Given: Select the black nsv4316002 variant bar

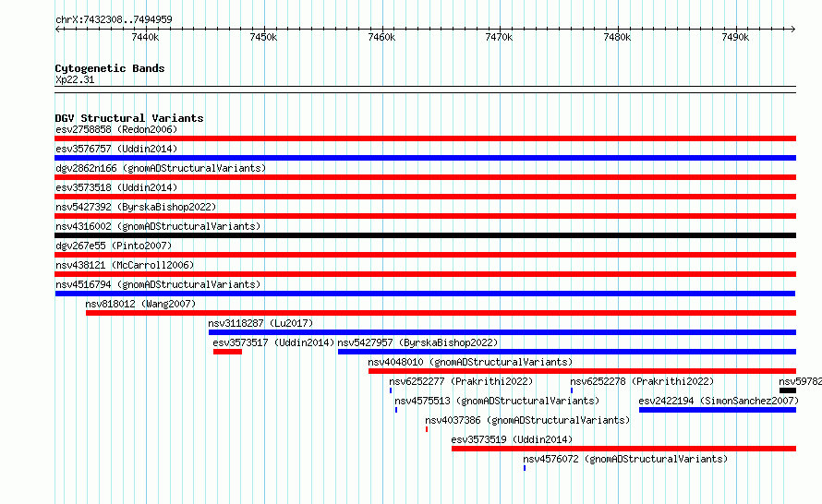Looking at the screenshot, I should (x=425, y=235).
